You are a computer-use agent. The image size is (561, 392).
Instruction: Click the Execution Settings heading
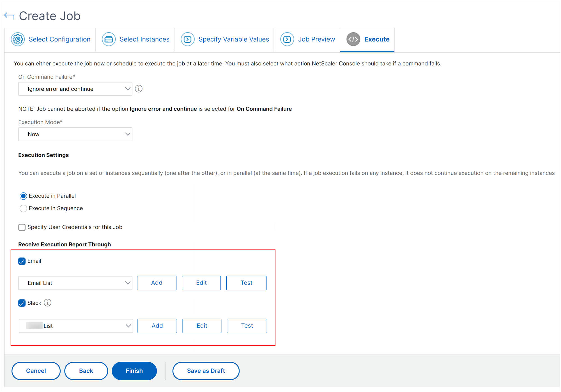pos(43,155)
